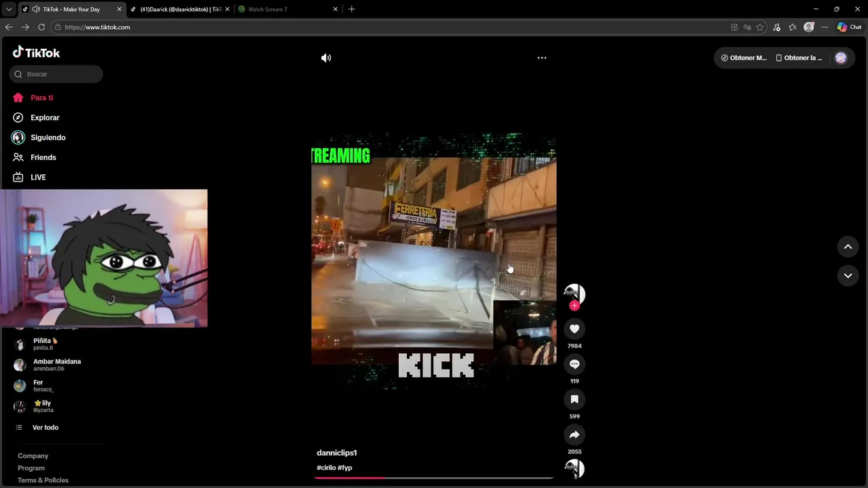Click the Pepe frog webcam overlay
This screenshot has height=488, width=868.
click(104, 258)
